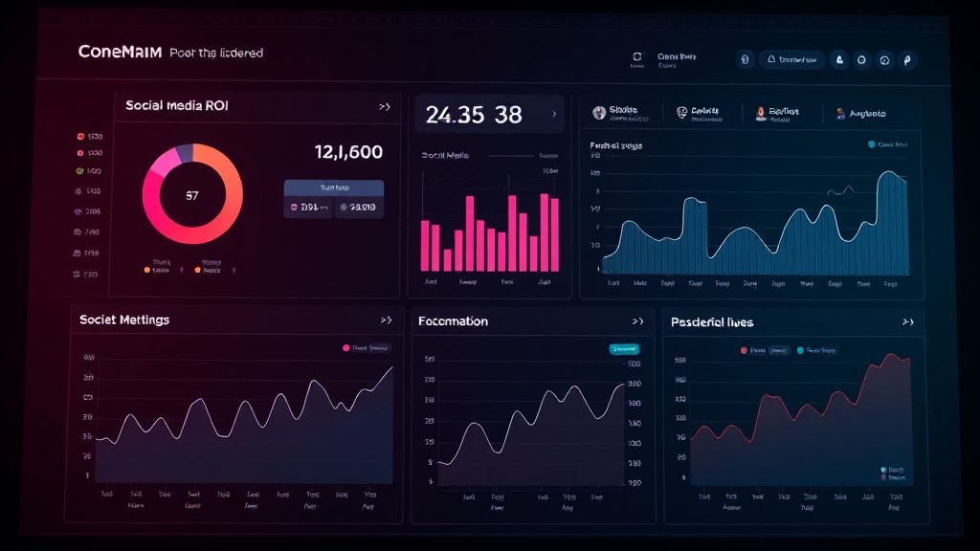Click the ConeMaim logo in the header

click(120, 52)
